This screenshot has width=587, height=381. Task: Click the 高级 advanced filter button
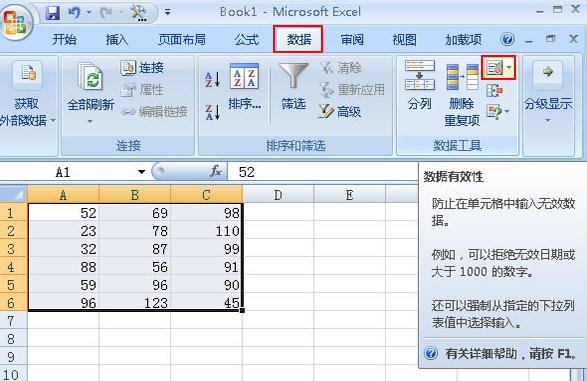[x=340, y=112]
